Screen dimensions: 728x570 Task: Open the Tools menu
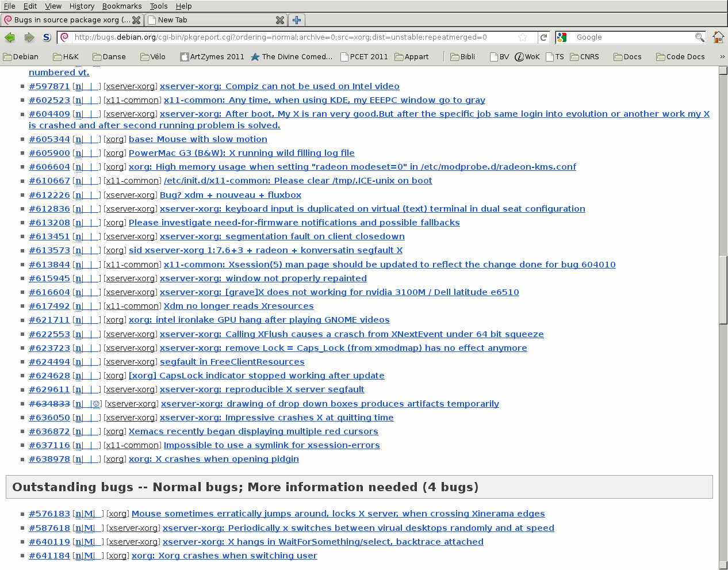tap(159, 6)
